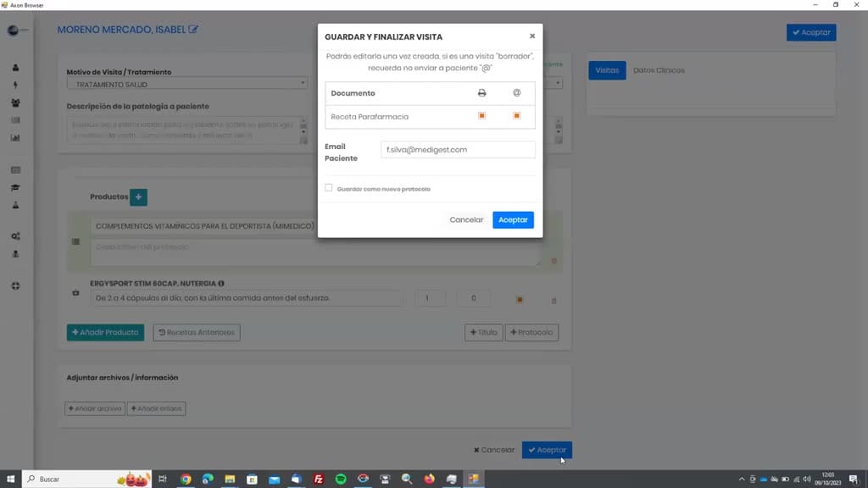Open Spotify from the taskbar
This screenshot has height=488, width=868.
click(341, 480)
